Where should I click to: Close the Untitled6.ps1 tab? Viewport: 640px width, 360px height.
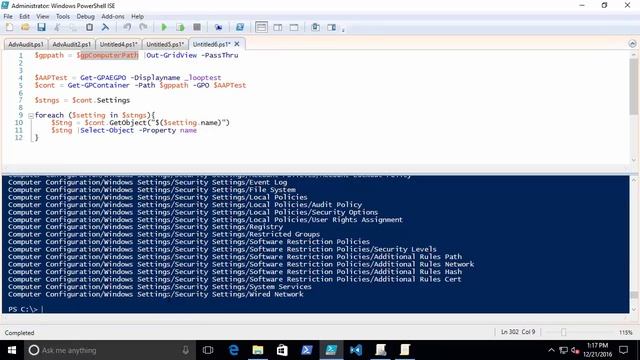click(x=237, y=44)
